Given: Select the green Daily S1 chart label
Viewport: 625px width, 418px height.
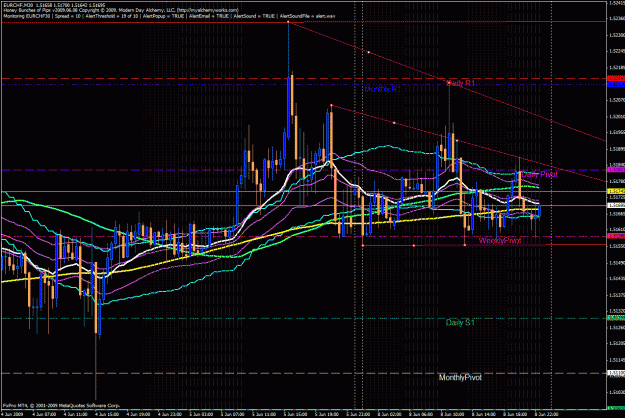Looking at the screenshot, I should click(460, 323).
